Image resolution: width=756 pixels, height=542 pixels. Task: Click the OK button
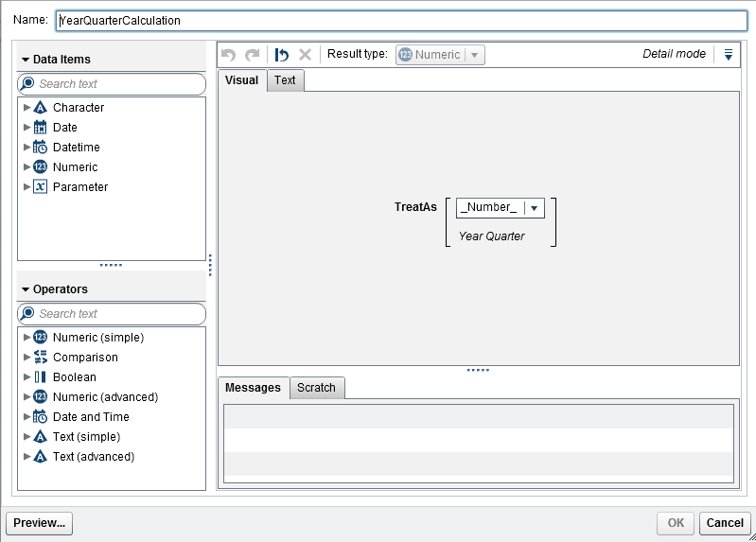(676, 523)
